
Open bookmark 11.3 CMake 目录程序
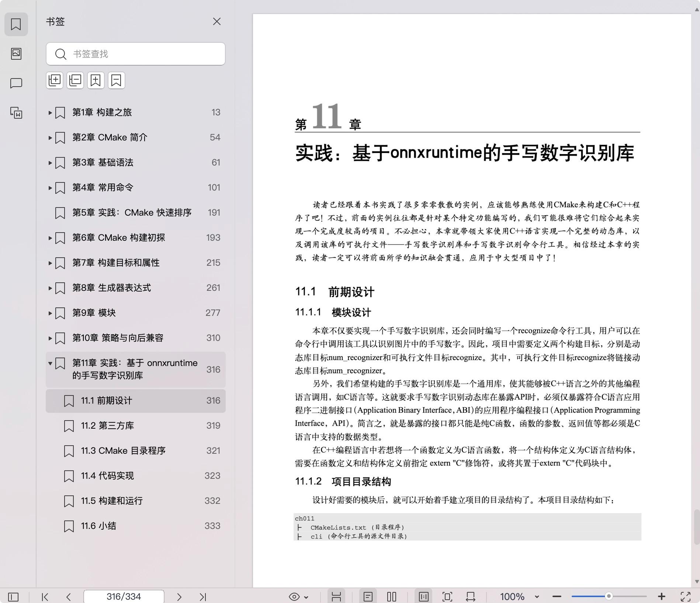[136, 451]
